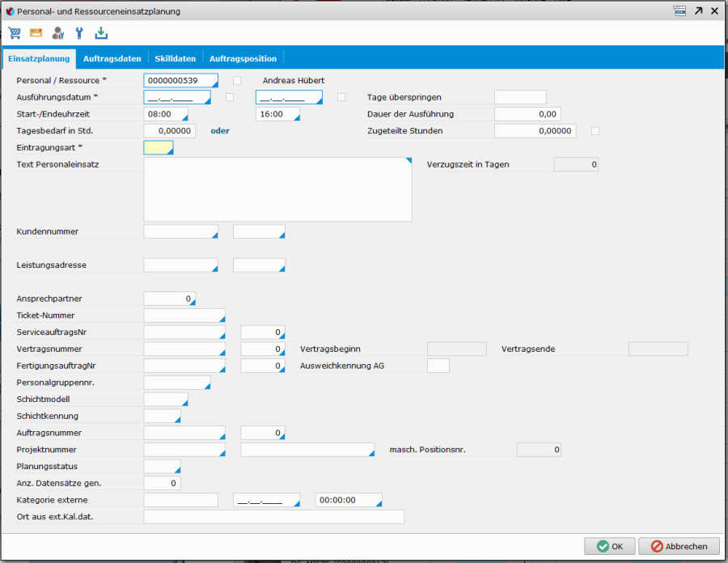
Task: Open the Skilldaten tab
Action: click(176, 58)
